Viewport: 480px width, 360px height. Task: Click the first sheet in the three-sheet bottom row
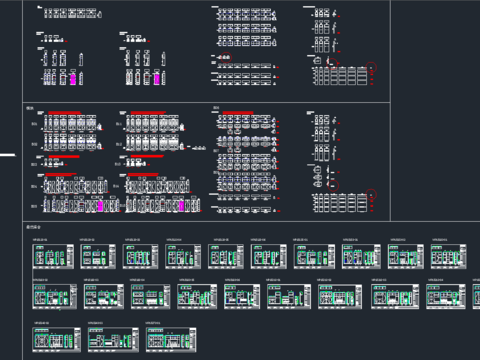pyautogui.click(x=56, y=340)
